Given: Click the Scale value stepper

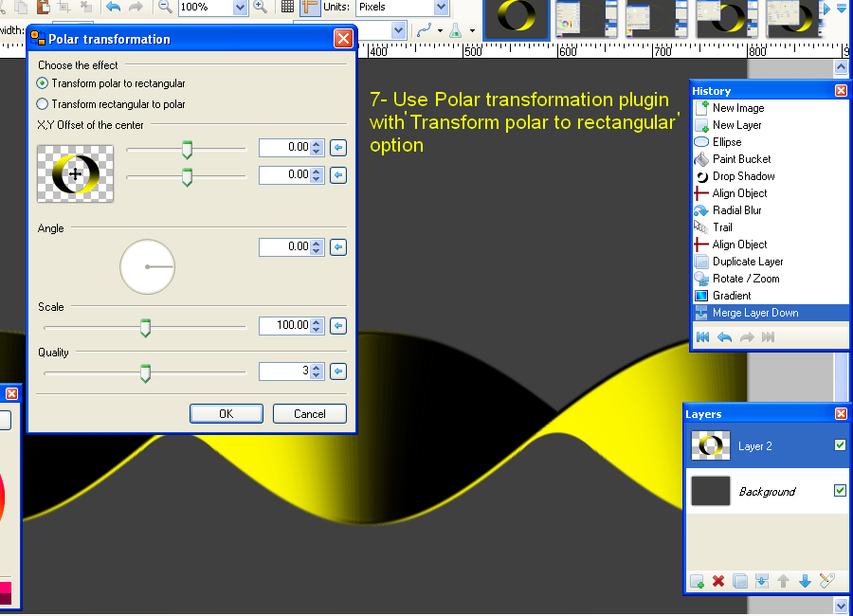Looking at the screenshot, I should point(317,326).
